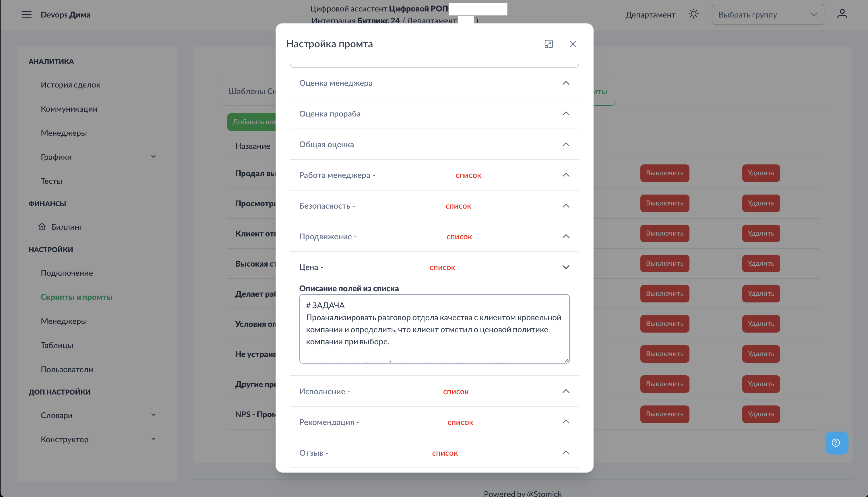The width and height of the screenshot is (868, 497).
Task: Expand the Charts sidebar submenu
Action: (x=153, y=157)
